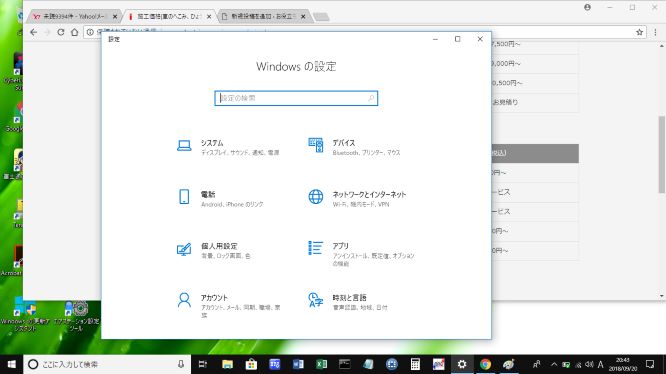This screenshot has width=666, height=374.
Task: Switch to the Yahoo mail tab
Action: pos(73,17)
